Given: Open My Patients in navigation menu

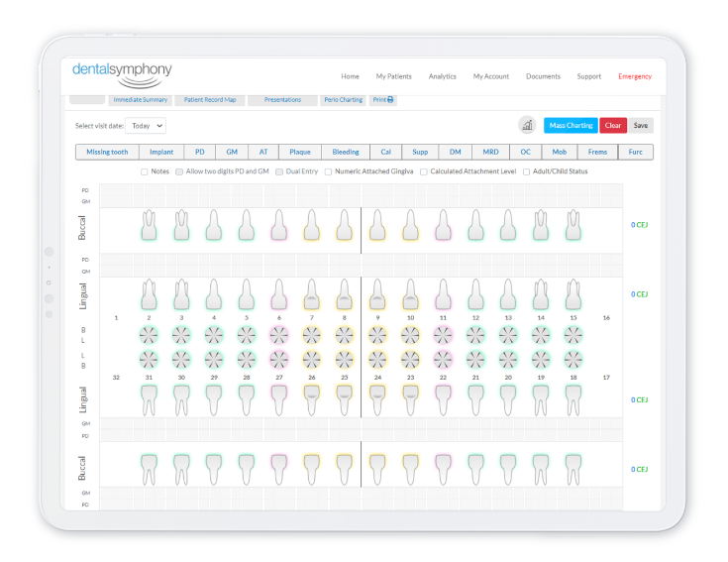Looking at the screenshot, I should [x=393, y=76].
